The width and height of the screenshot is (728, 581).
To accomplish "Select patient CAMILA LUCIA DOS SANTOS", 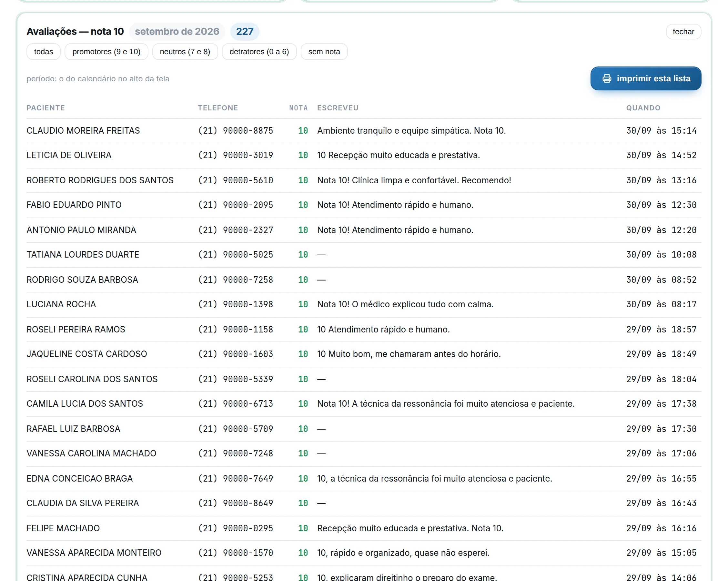I will pyautogui.click(x=85, y=403).
